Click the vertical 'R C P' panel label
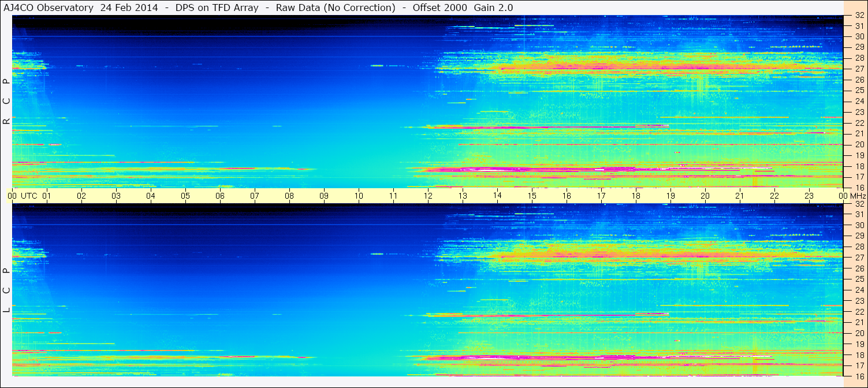Image resolution: width=868 pixels, height=388 pixels. pyautogui.click(x=6, y=101)
